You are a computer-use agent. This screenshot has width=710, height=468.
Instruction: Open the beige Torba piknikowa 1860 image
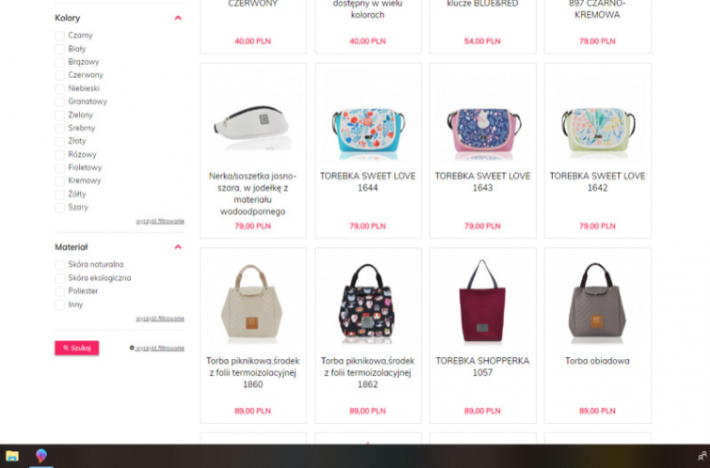[252, 302]
